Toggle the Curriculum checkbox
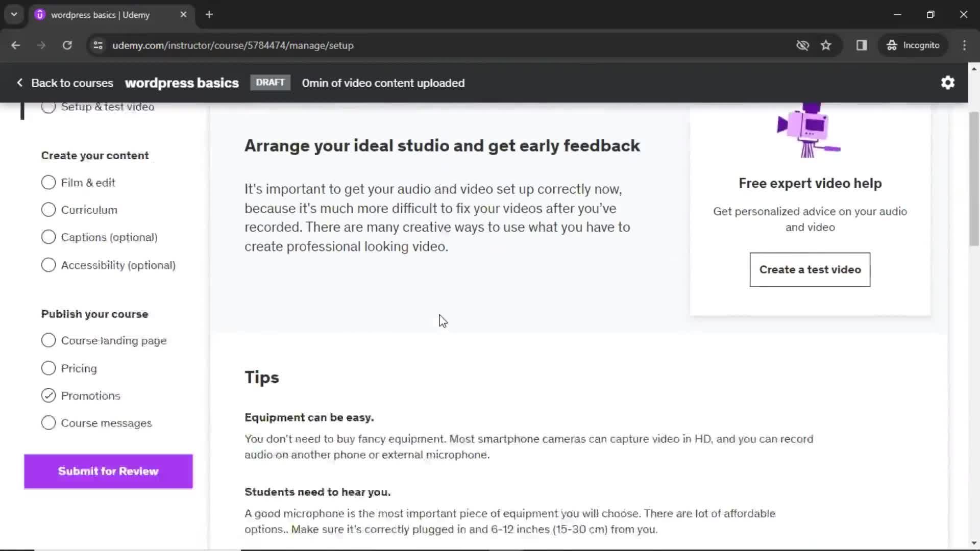980x551 pixels. tap(48, 210)
